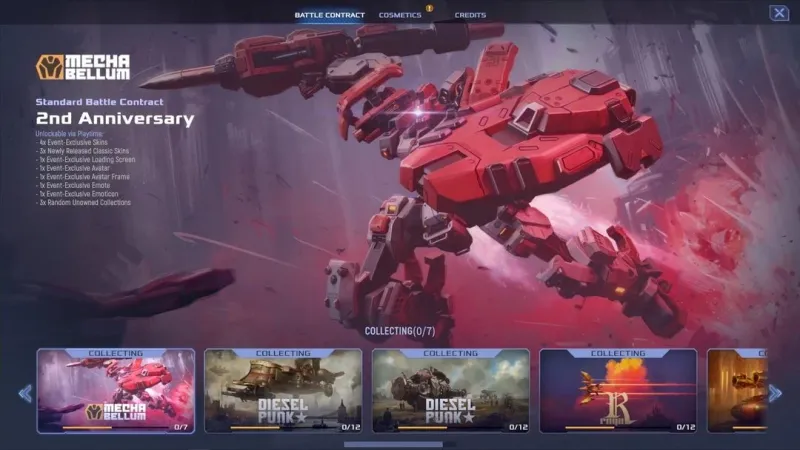Click '1x Event-Exclusive Emoticon' line
The height and width of the screenshot is (450, 800).
[x=78, y=194]
